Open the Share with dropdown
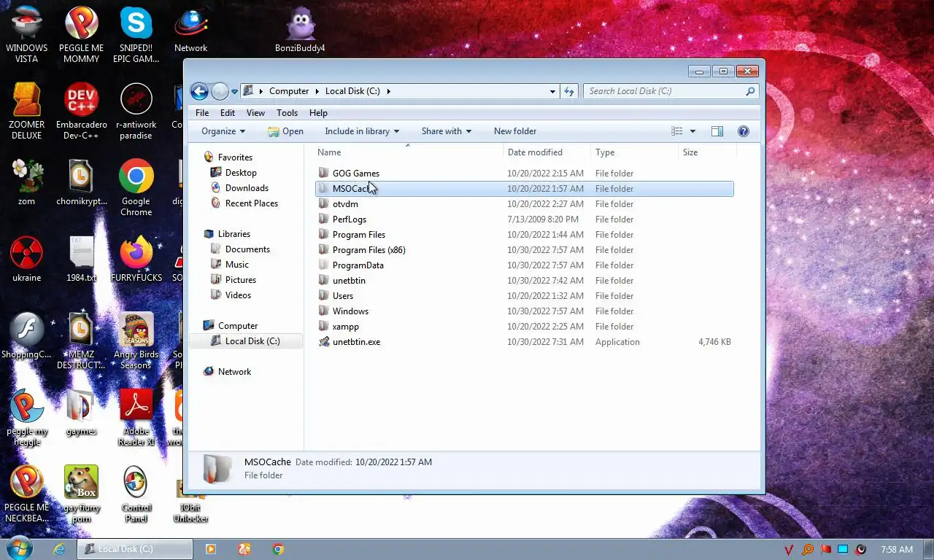The image size is (934, 560). (446, 131)
